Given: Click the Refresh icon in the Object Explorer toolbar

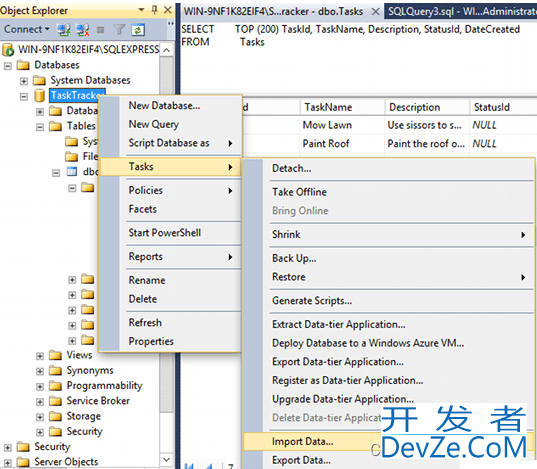Looking at the screenshot, I should [x=138, y=30].
